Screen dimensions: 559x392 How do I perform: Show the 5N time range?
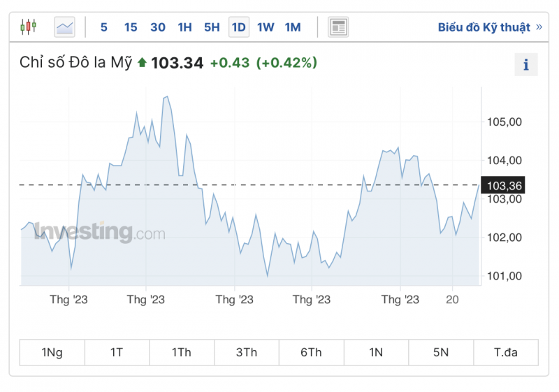tap(441, 352)
